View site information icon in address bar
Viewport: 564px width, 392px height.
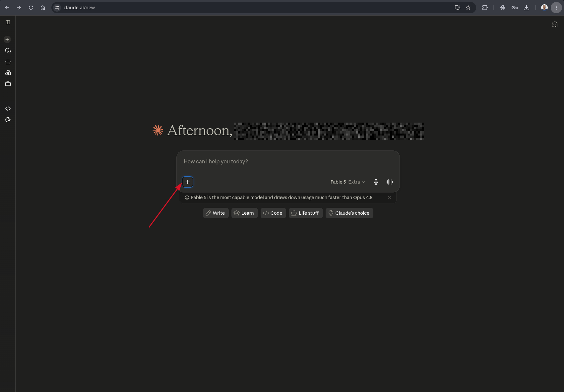click(57, 8)
